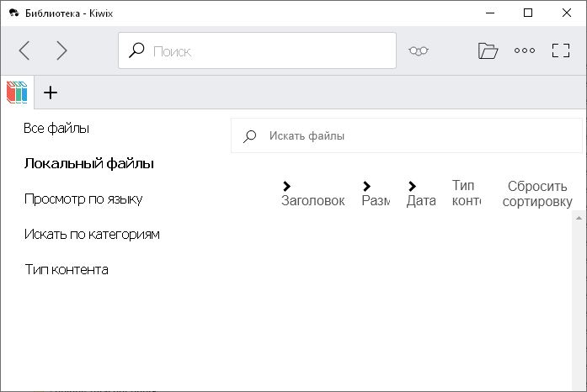
Task: Add a new tab with plus
Action: (51, 93)
